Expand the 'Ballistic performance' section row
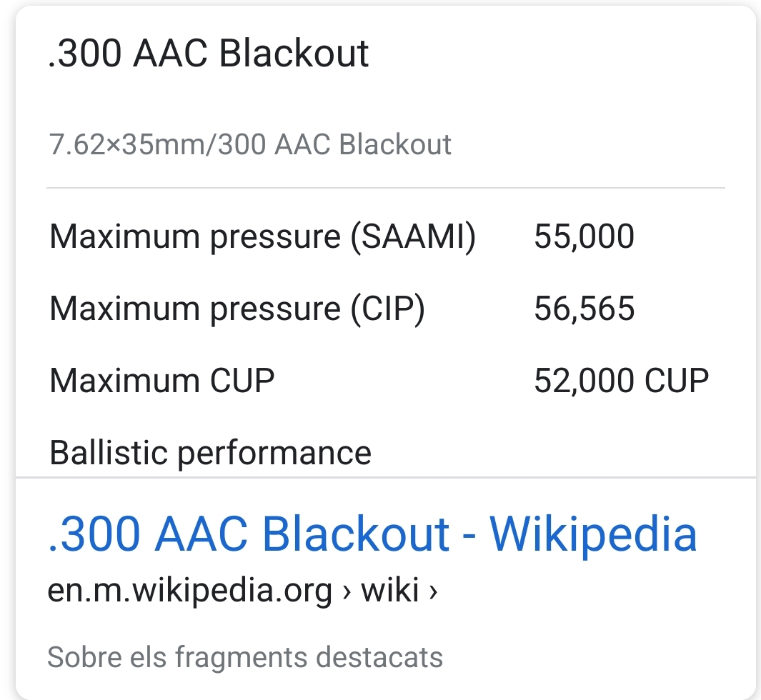Image resolution: width=761 pixels, height=700 pixels. (x=210, y=453)
